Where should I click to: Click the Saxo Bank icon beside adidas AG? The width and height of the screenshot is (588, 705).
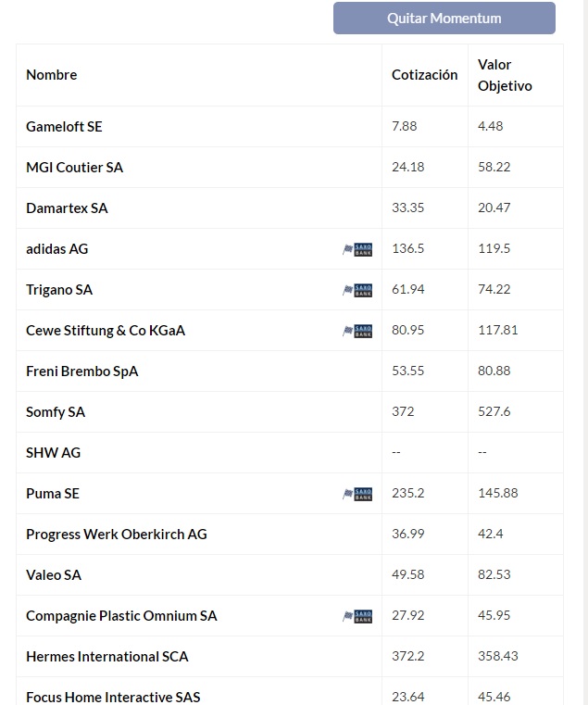pyautogui.click(x=357, y=249)
